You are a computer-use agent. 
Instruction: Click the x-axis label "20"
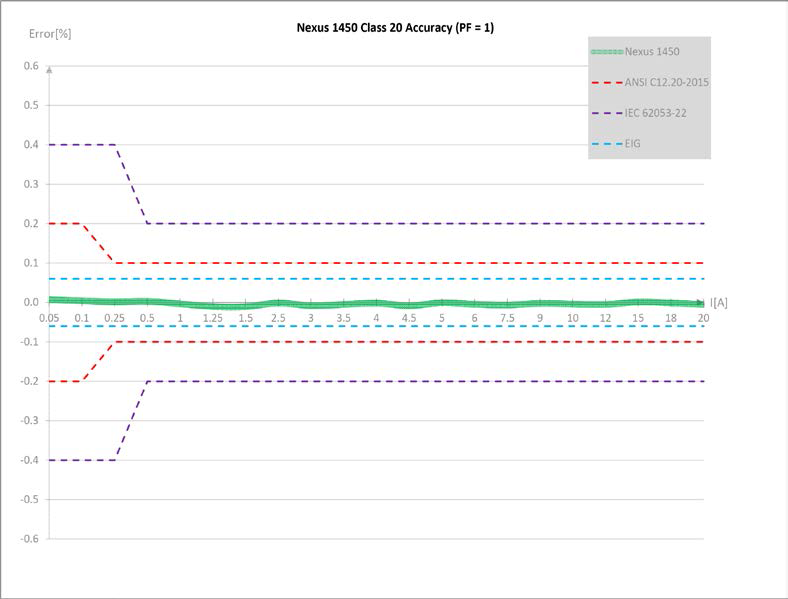[703, 318]
